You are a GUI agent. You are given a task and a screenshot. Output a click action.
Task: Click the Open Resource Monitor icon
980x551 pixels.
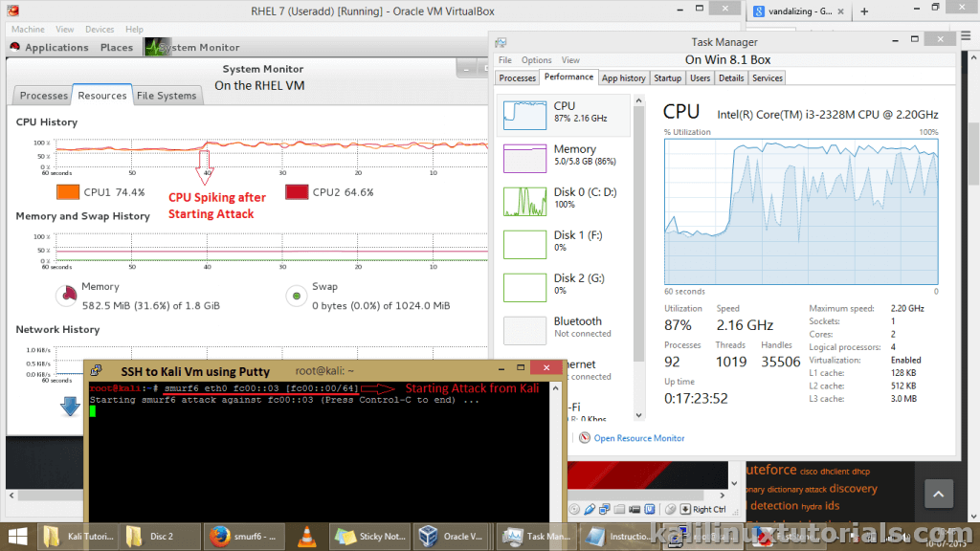(x=583, y=438)
